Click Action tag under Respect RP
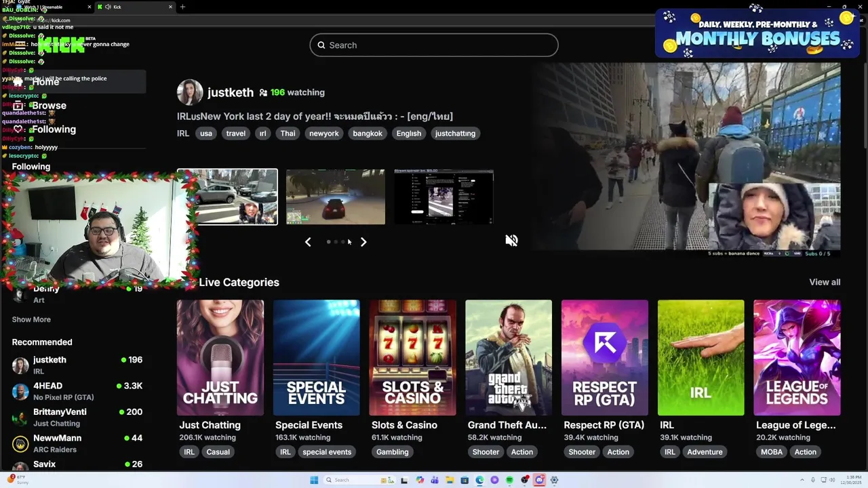Viewport: 868px width, 488px height. point(618,452)
